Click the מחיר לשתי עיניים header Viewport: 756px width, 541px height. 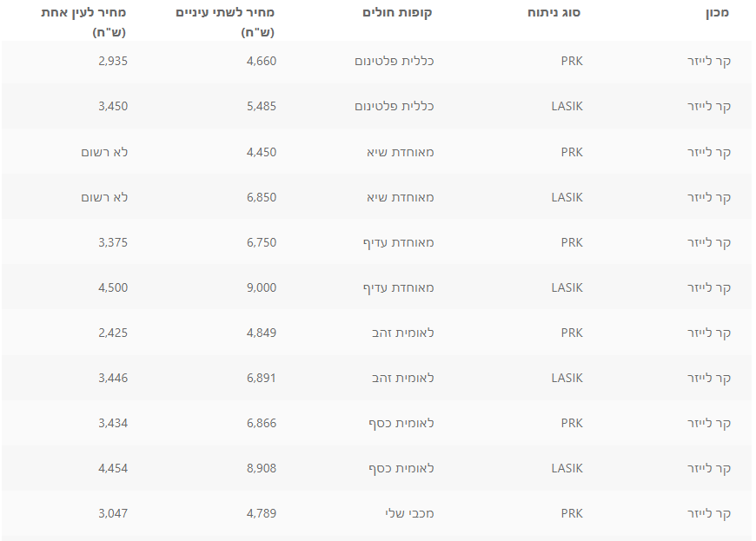click(225, 23)
